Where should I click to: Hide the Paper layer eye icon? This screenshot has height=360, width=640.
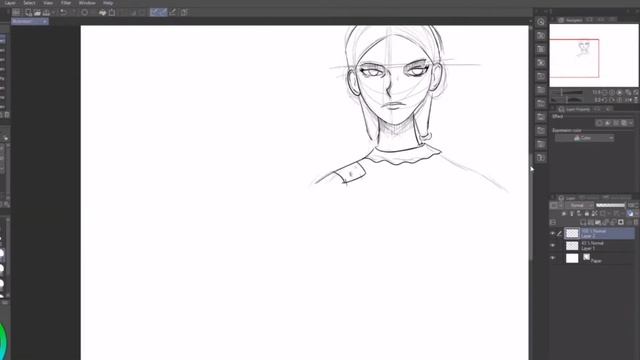553,258
